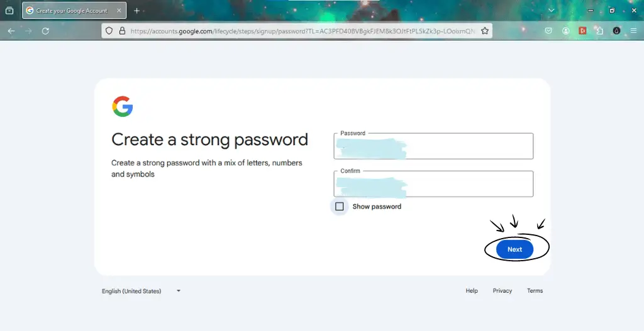The height and width of the screenshot is (331, 644).
Task: Click the Save to Pocket icon
Action: pyautogui.click(x=548, y=31)
